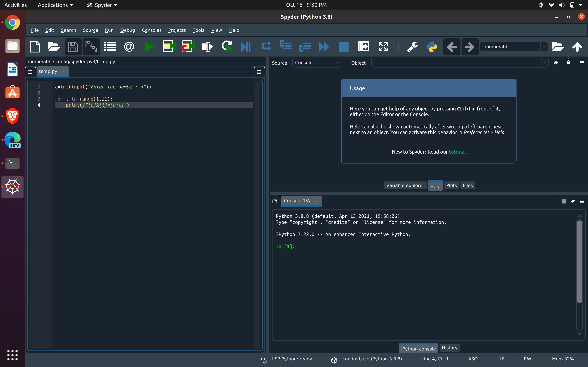This screenshot has height=367, width=588.
Task: Switch Help pane source to Editor
Action: (337, 63)
